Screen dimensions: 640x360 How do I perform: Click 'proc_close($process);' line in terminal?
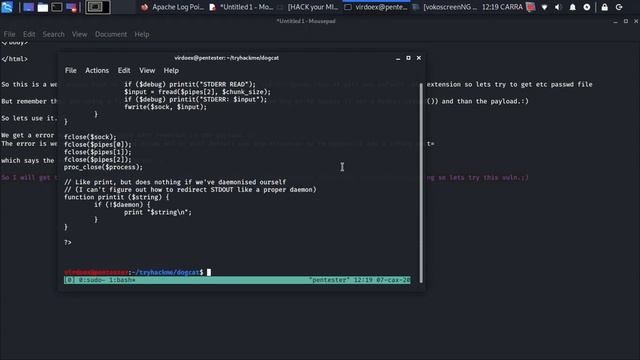click(x=104, y=167)
